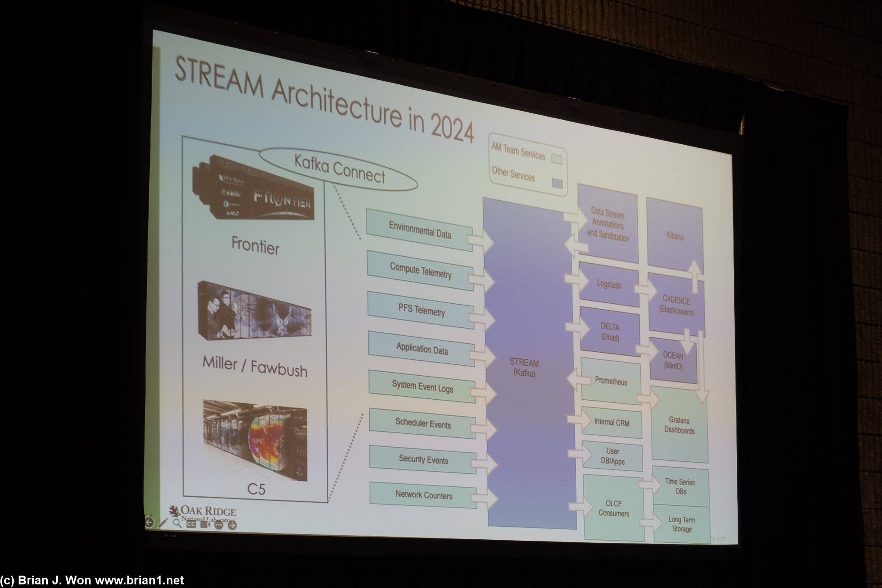This screenshot has width=882, height=588.
Task: Click arrow from STREAM to Logstash
Action: (577, 280)
